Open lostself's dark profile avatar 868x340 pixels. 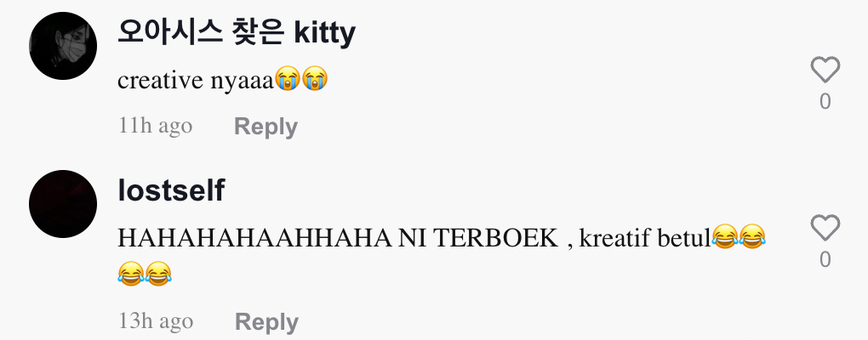[63, 204]
